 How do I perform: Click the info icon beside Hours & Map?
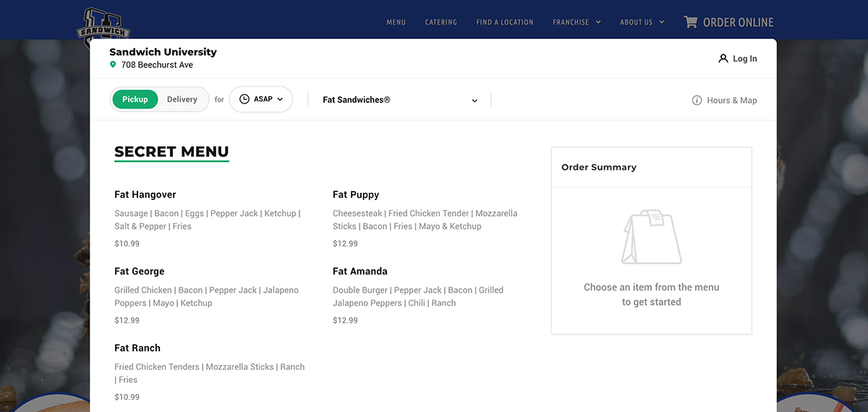coord(697,101)
